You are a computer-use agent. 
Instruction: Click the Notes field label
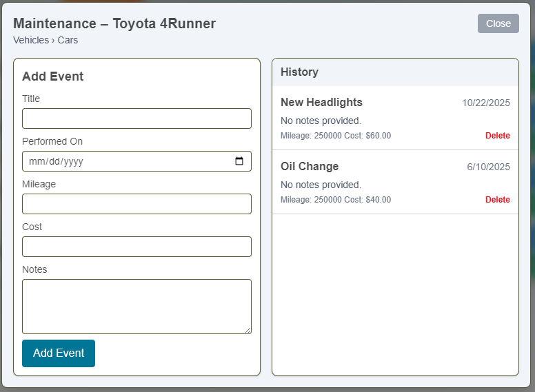click(x=34, y=269)
